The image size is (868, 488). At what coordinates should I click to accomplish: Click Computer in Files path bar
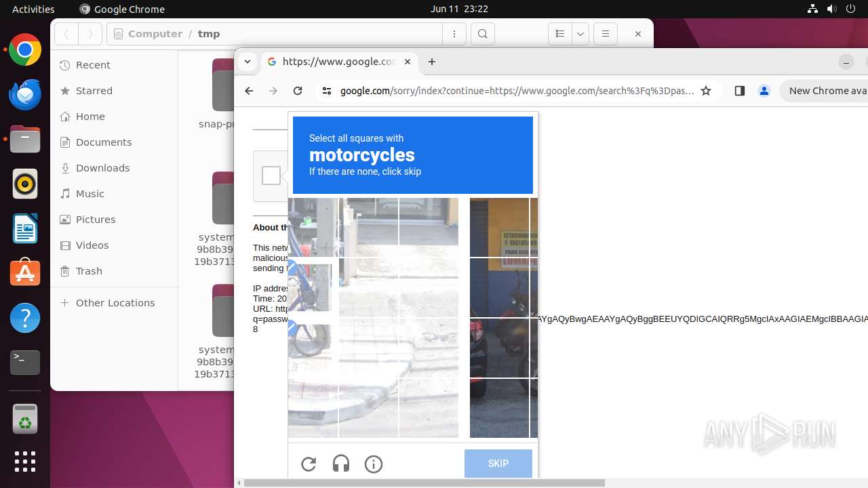(155, 34)
